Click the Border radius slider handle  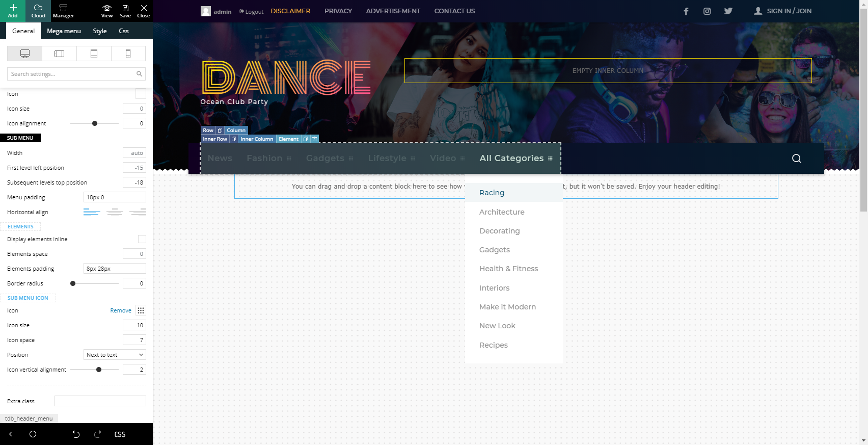click(73, 283)
